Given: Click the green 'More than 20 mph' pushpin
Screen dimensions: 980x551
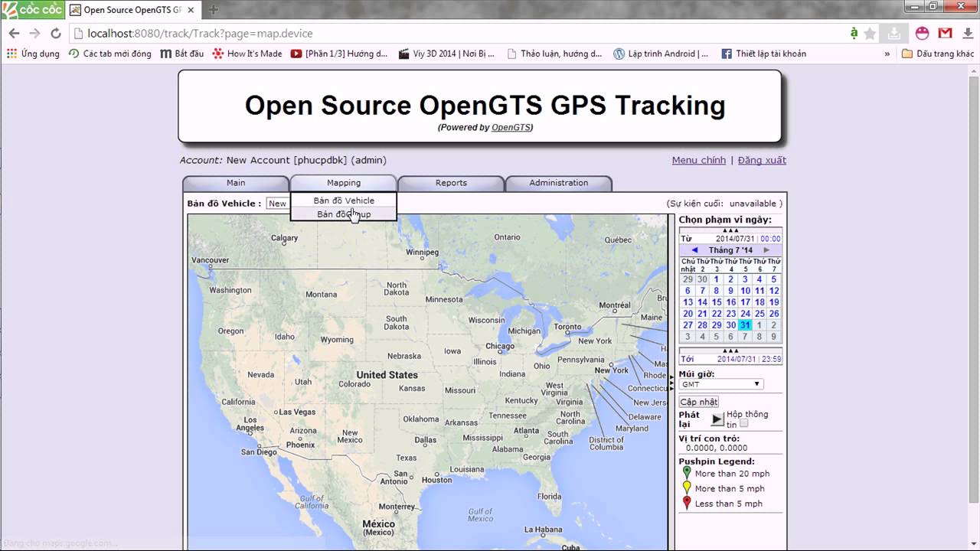Looking at the screenshot, I should click(687, 473).
